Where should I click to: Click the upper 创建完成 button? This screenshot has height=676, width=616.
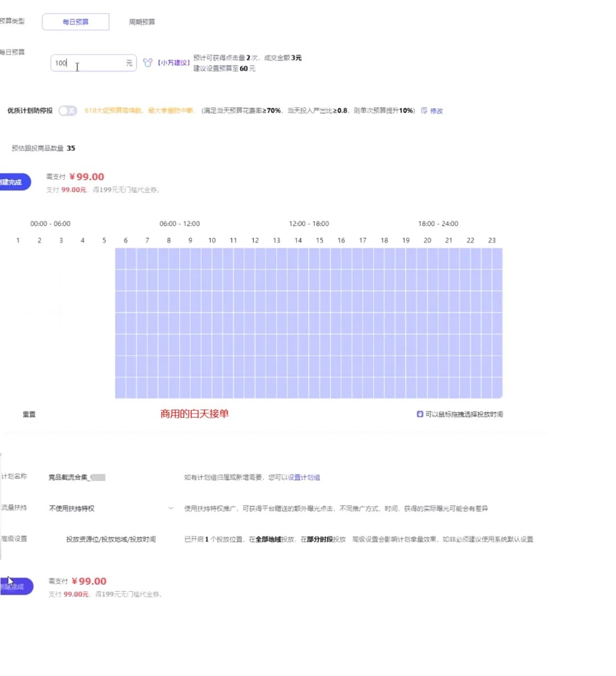coord(15,182)
